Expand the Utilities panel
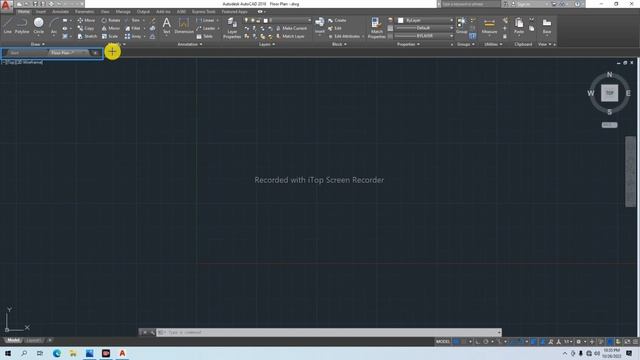This screenshot has height=360, width=640. 493,44
